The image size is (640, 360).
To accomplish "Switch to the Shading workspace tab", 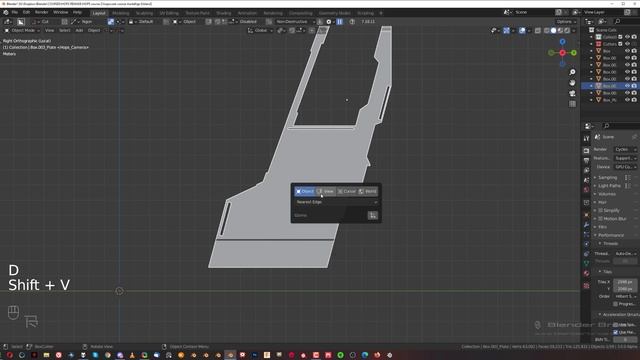I will click(223, 13).
